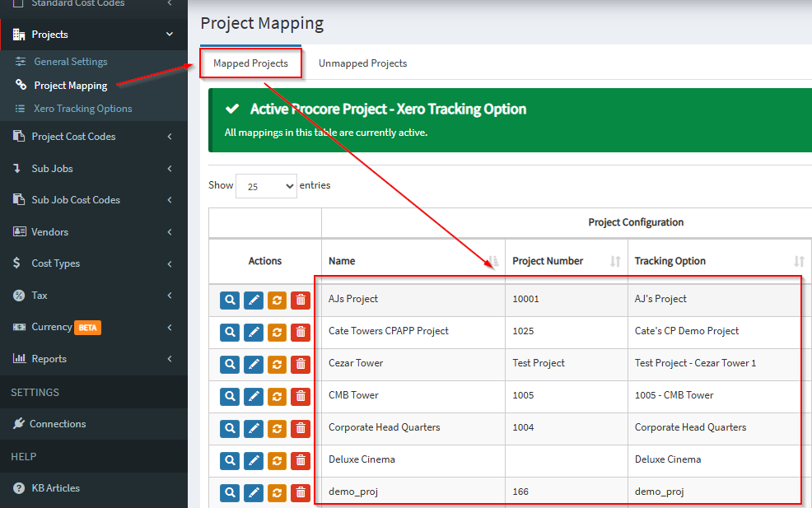Sort table by Project Number column

[567, 261]
